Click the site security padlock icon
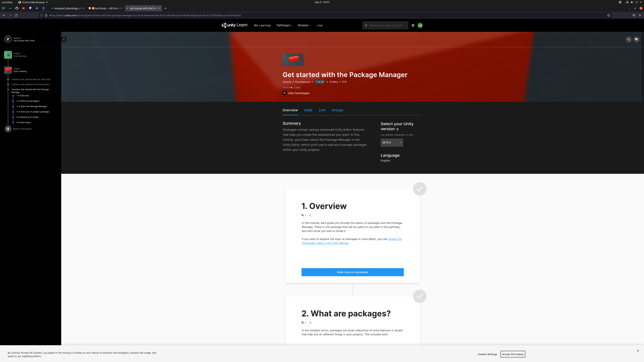644x362 pixels. tap(46, 15)
